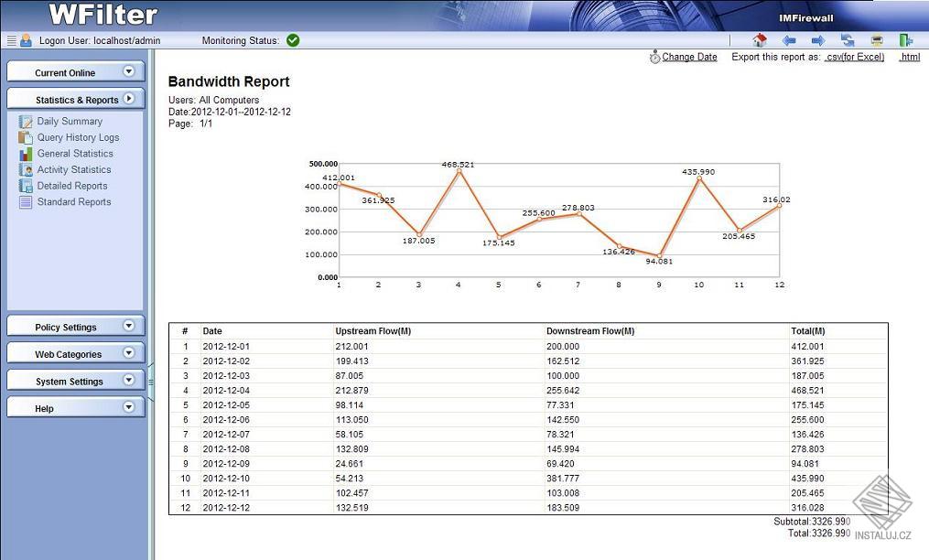Click the Bandwidth Report heading
This screenshot has height=560, width=929.
click(x=229, y=81)
